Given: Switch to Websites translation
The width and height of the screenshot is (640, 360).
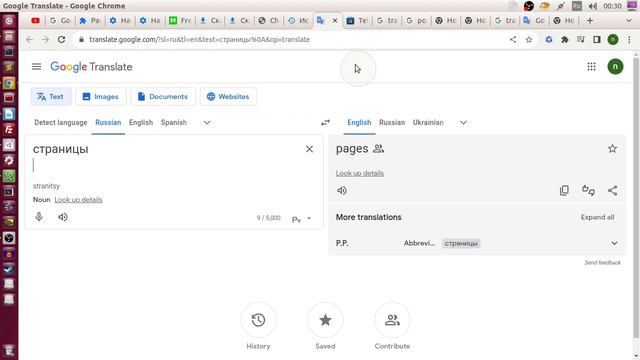Looking at the screenshot, I should 228,97.
